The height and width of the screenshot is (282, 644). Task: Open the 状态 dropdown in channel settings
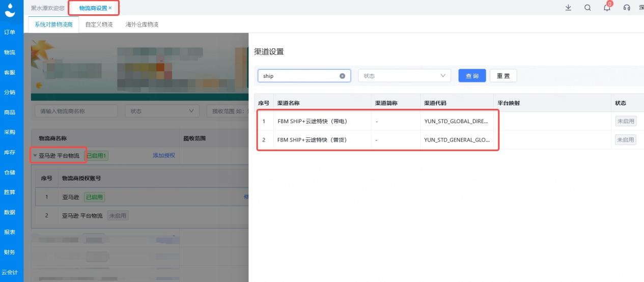404,76
